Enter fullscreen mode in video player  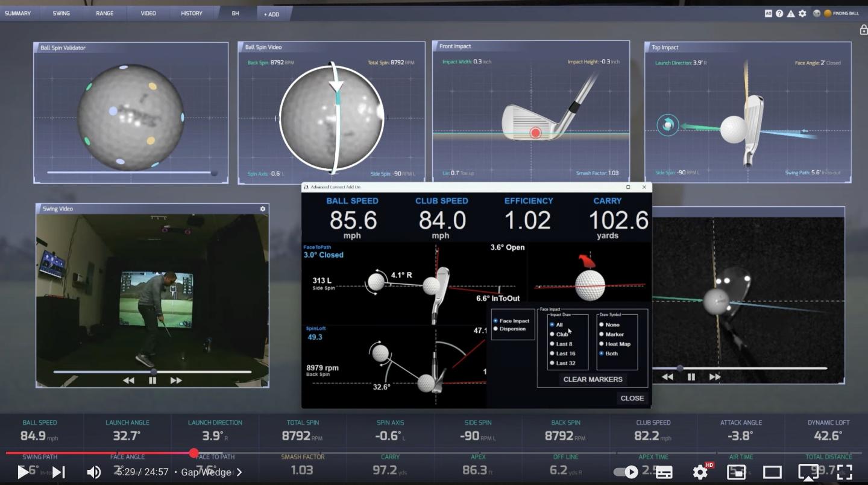[x=844, y=472]
